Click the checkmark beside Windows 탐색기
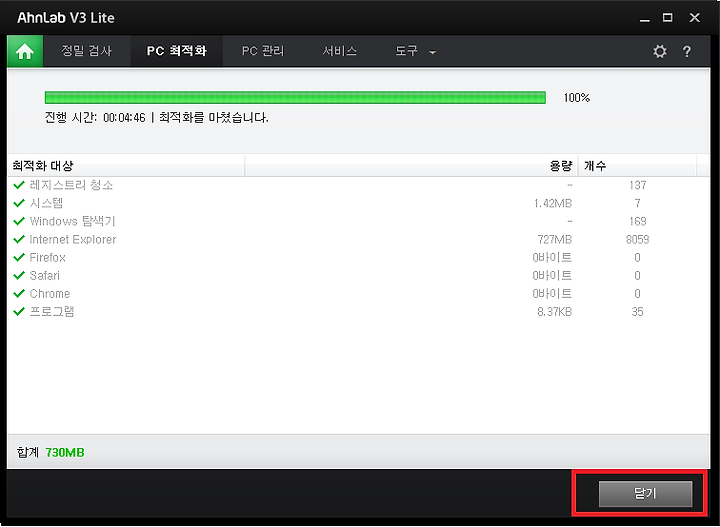The image size is (720, 527). 19,221
